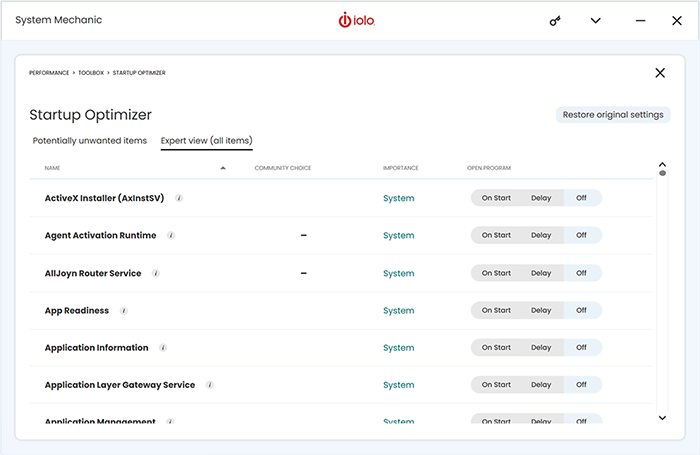
Task: Go to Performance breadcrumb
Action: [49, 73]
